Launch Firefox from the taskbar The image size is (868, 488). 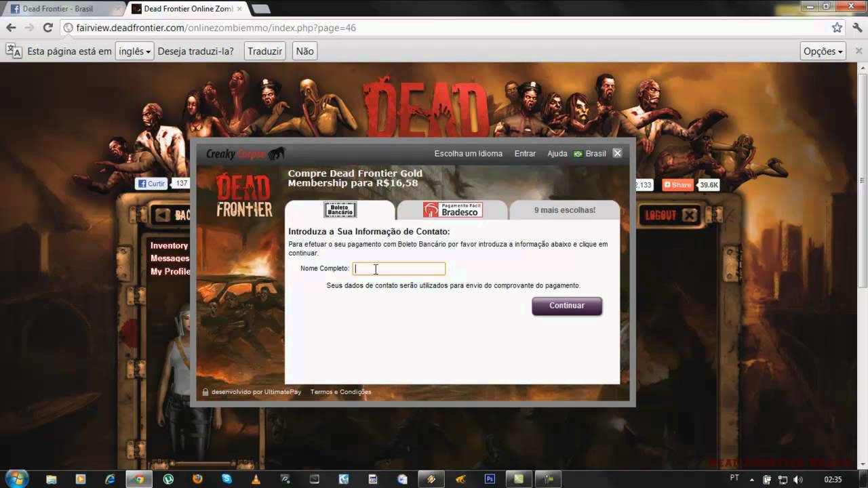click(197, 479)
